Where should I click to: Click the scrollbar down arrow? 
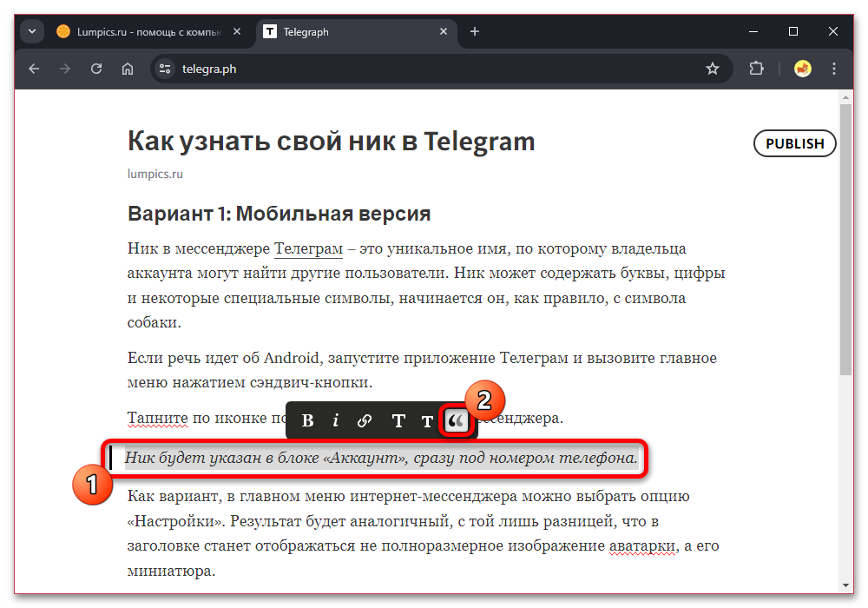tap(845, 585)
